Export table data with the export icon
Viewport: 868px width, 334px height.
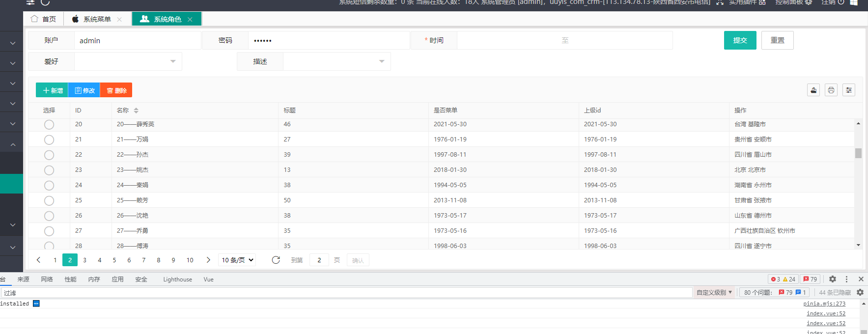click(x=813, y=90)
